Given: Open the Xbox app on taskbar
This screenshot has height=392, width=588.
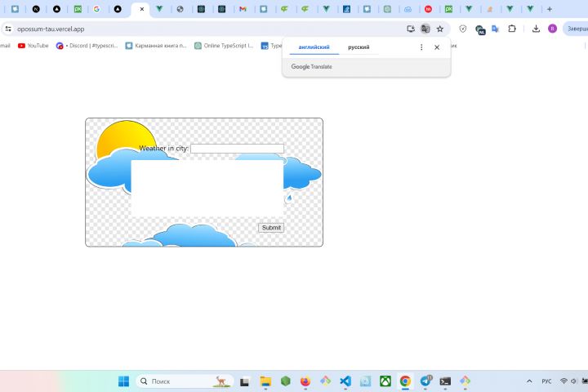Looking at the screenshot, I should (385, 381).
